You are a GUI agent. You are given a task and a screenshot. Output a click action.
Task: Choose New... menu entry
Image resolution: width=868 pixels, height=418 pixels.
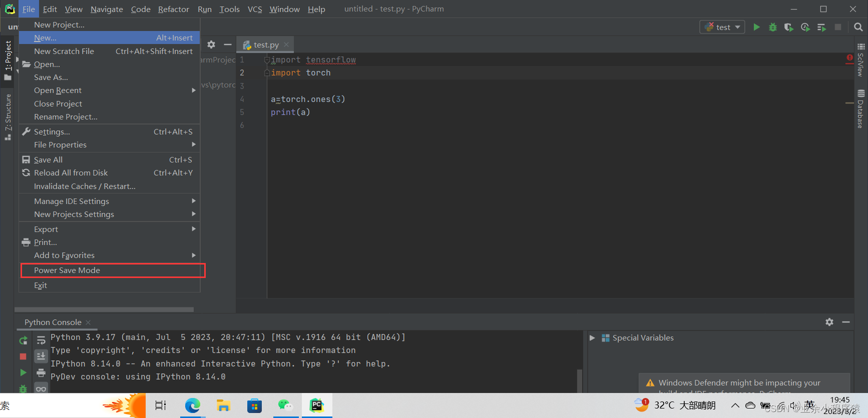pos(109,38)
